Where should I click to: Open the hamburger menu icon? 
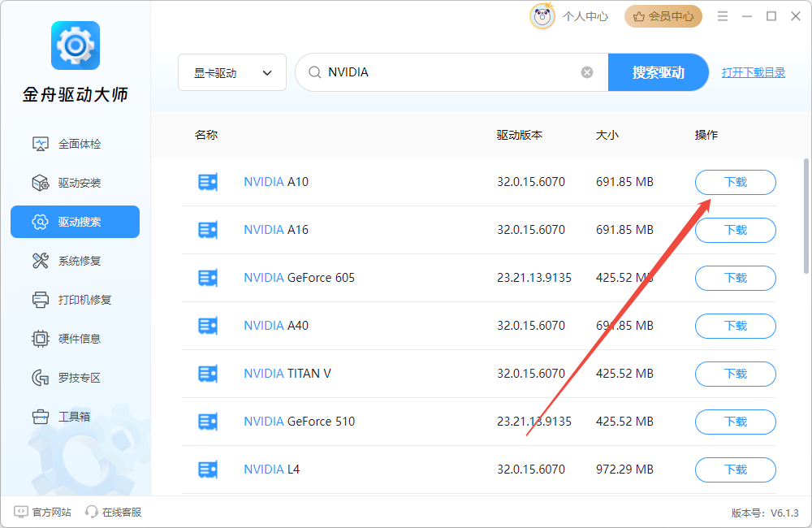click(723, 16)
